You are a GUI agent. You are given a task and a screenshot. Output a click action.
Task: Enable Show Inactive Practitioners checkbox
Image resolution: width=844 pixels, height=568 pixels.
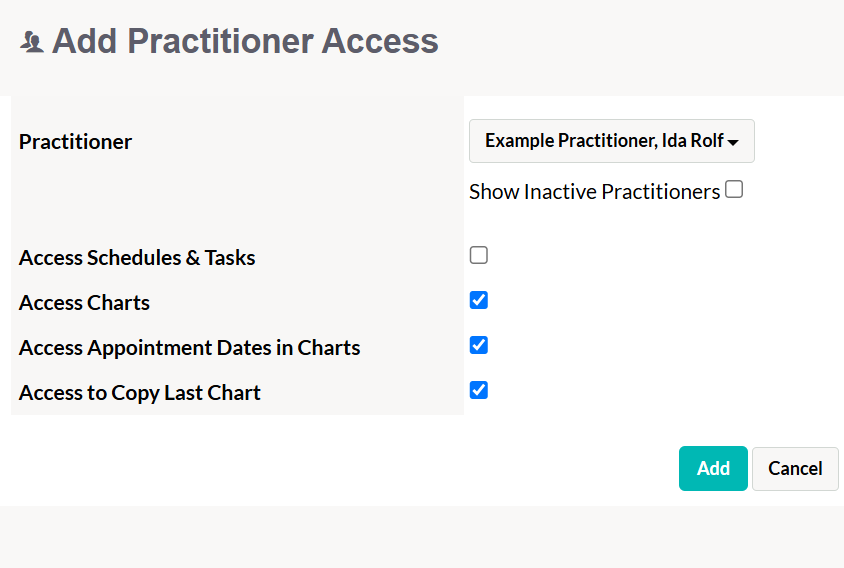point(734,190)
